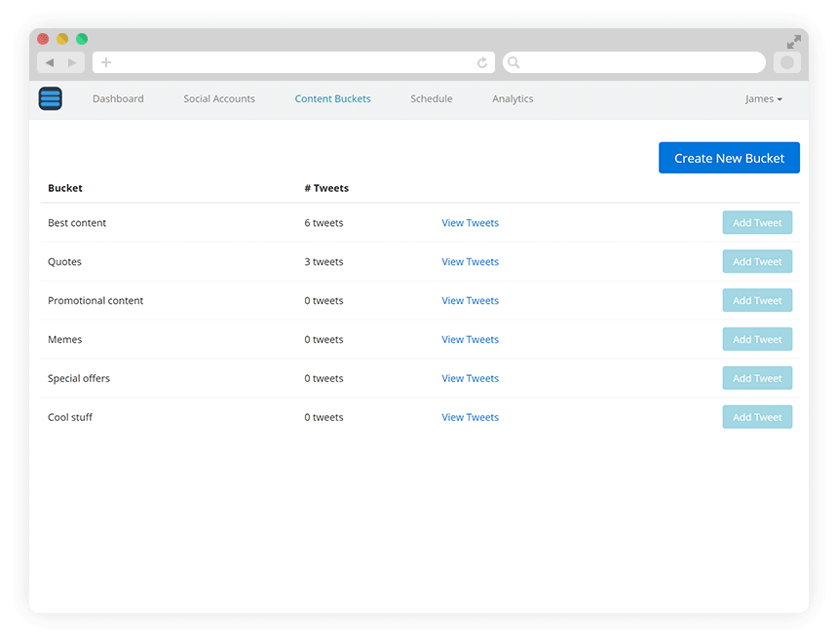
Task: Open the James user dropdown
Action: click(764, 98)
